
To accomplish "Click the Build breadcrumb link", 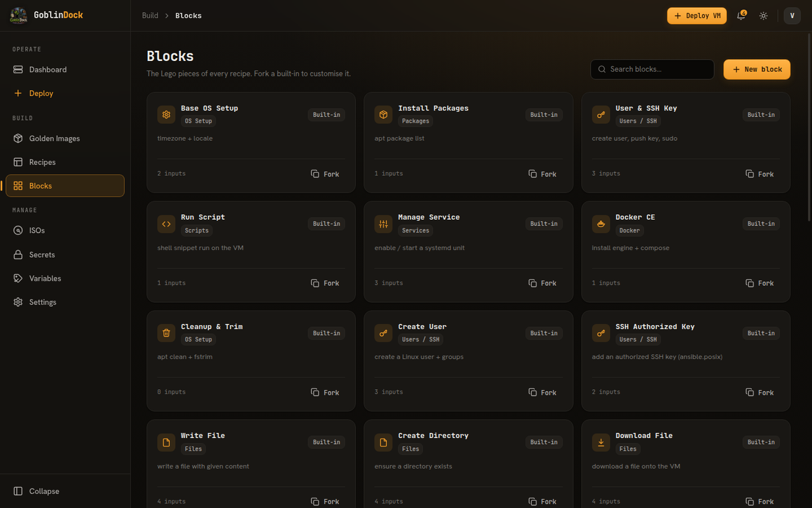I will [x=150, y=15].
